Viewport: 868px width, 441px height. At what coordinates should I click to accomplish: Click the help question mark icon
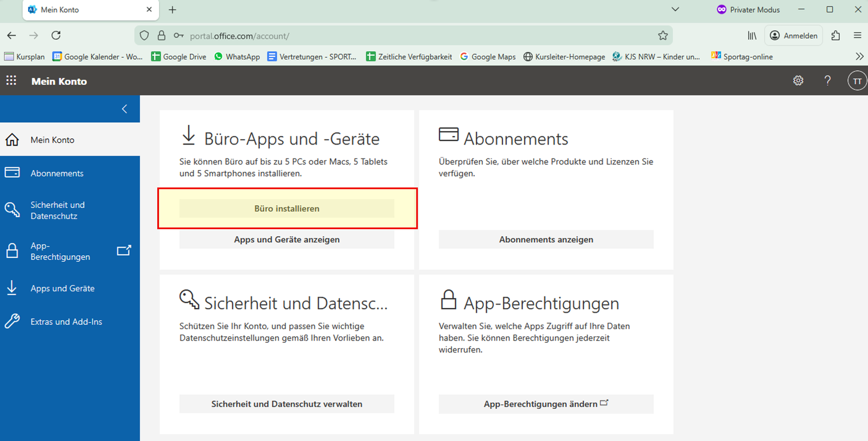827,81
